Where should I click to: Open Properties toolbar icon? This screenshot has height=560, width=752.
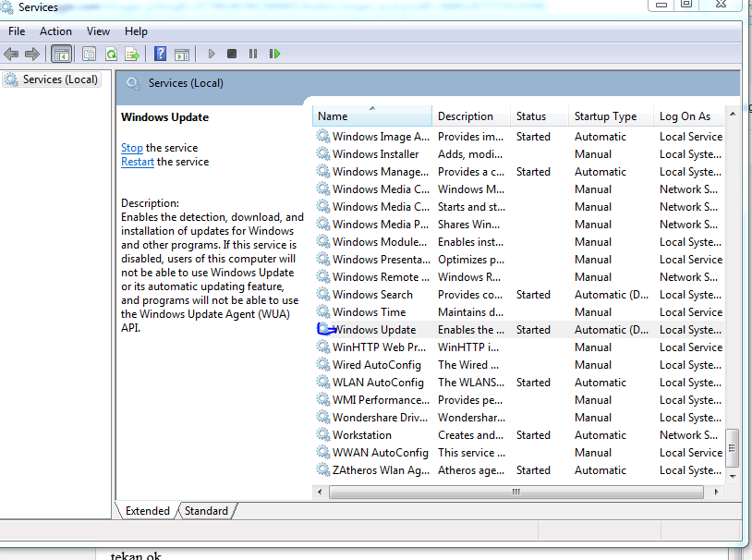coord(90,54)
